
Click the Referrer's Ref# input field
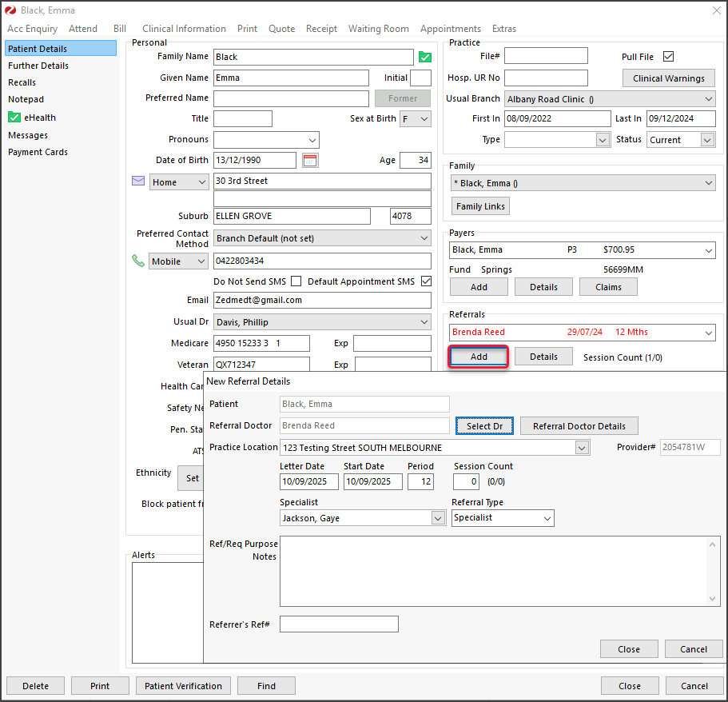(x=339, y=624)
